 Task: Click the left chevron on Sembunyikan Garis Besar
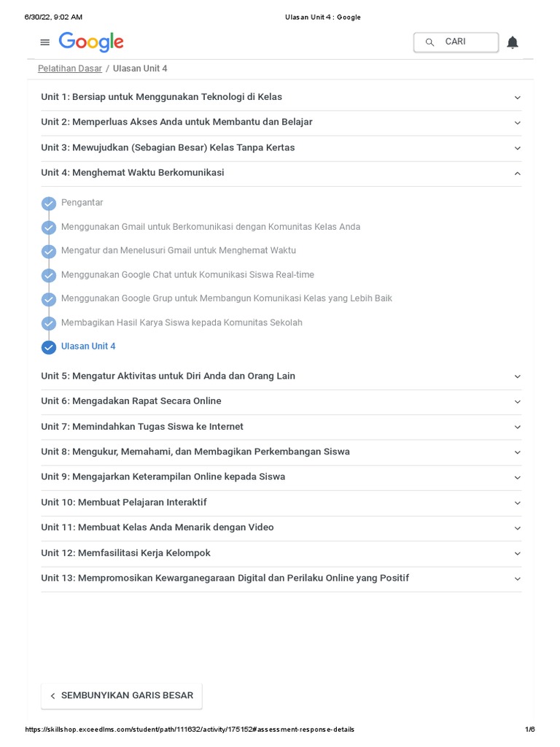[52, 696]
